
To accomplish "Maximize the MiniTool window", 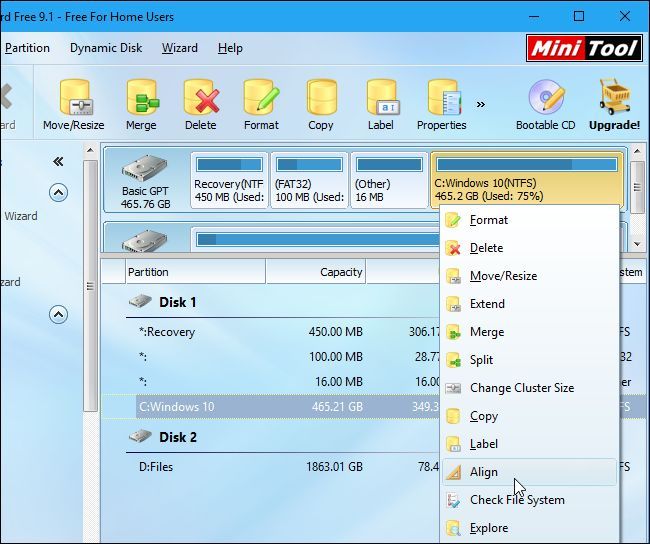I will click(x=579, y=16).
